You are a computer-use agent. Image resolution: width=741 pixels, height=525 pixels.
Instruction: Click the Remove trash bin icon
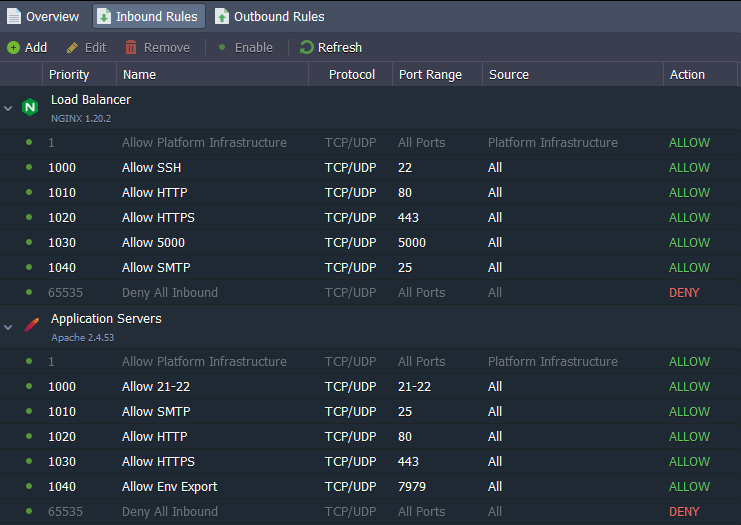131,47
